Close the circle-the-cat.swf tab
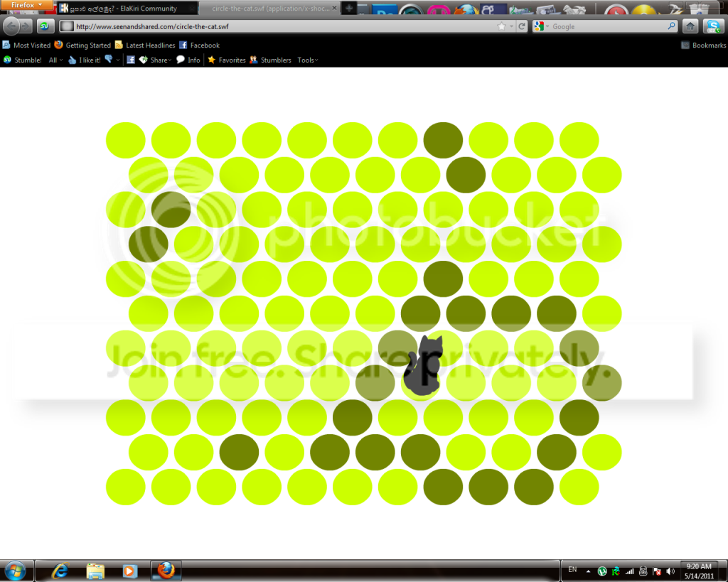The width and height of the screenshot is (728, 582). (x=334, y=8)
